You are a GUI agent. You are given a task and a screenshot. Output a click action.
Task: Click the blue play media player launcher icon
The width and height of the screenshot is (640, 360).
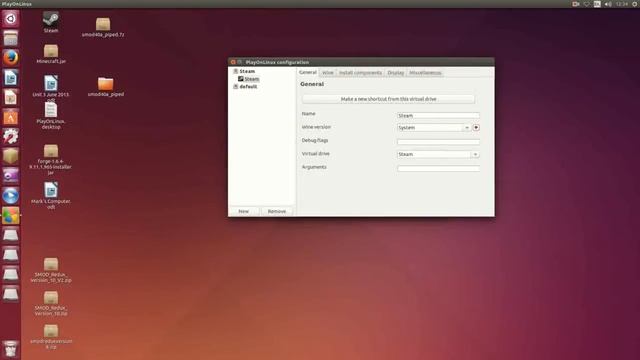11,196
